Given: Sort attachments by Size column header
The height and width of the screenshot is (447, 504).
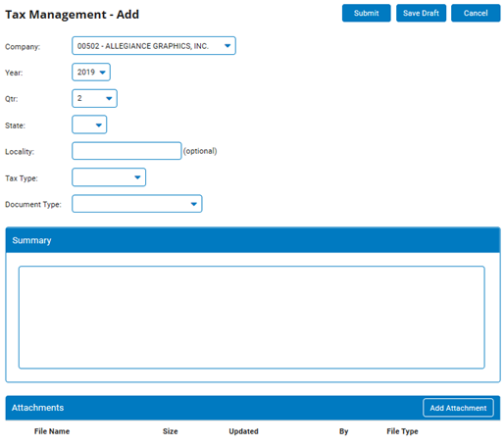Looking at the screenshot, I should [171, 431].
